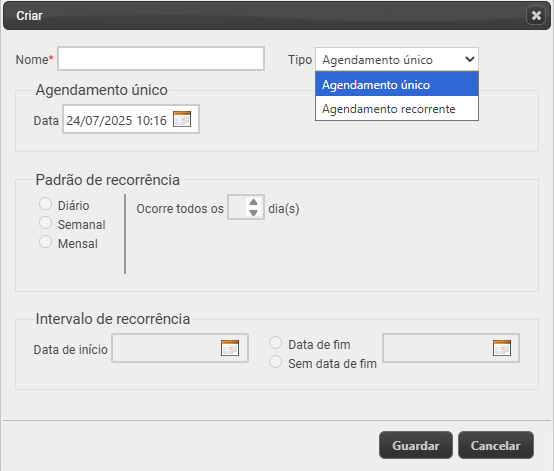Click the Cancelar button
This screenshot has width=554, height=471.
[496, 445]
